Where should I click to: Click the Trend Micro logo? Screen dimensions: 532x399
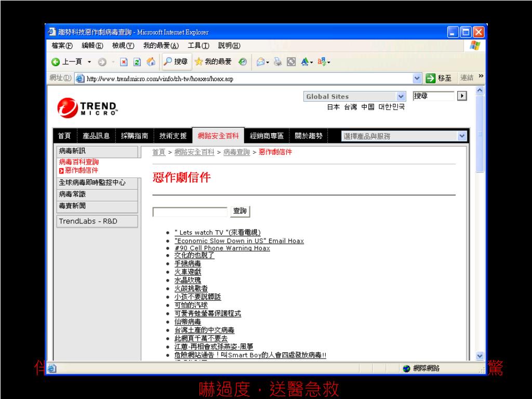(x=87, y=108)
